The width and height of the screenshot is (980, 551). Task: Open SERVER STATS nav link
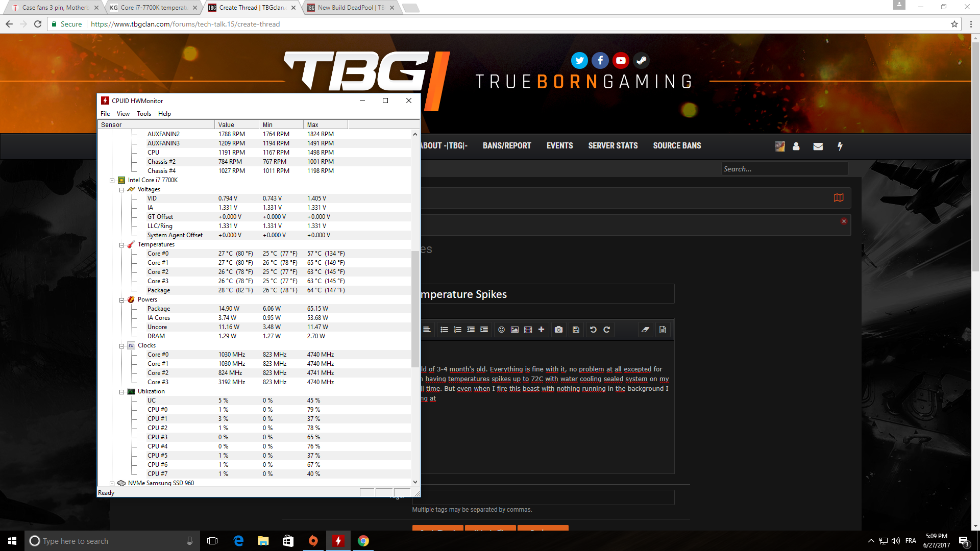click(613, 146)
